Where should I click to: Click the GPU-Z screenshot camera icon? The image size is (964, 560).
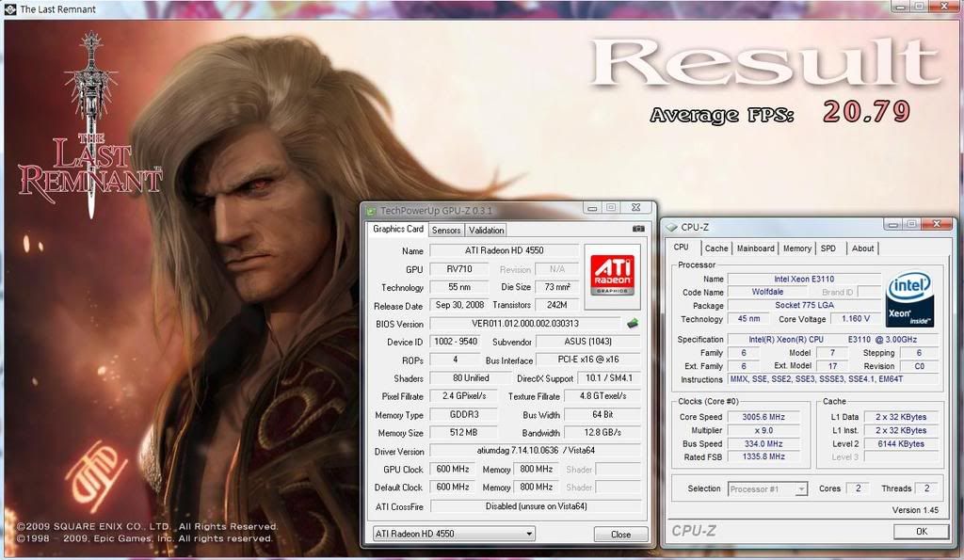tap(639, 229)
